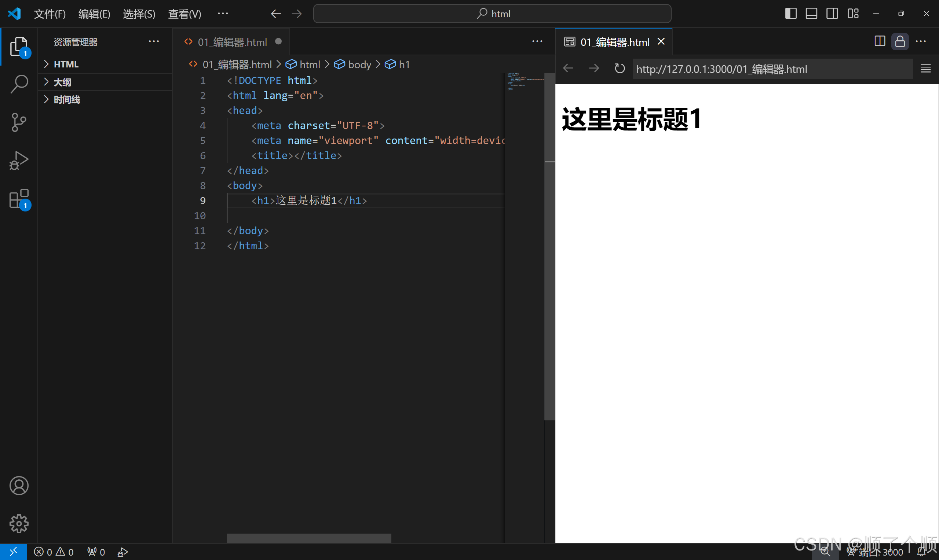Image resolution: width=939 pixels, height=560 pixels.
Task: Toggle the primary side bar layout icon
Action: 790,14
